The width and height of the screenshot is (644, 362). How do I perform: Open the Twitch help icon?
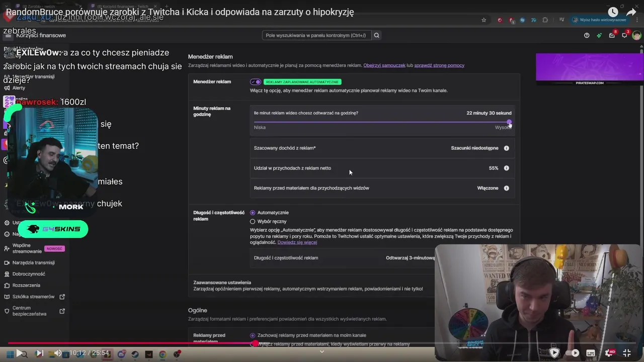(587, 35)
